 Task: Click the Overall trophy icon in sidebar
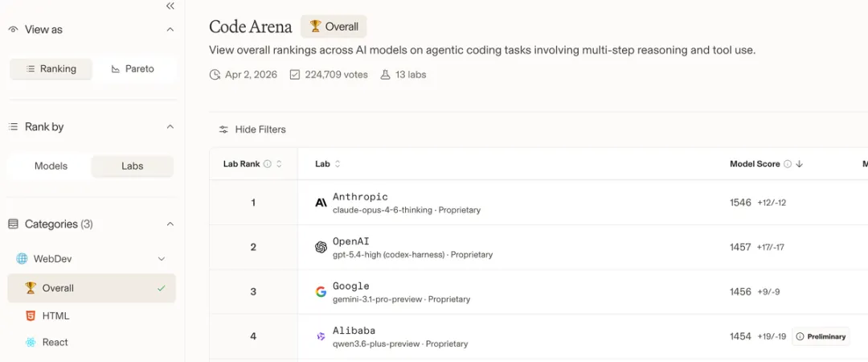coord(31,288)
